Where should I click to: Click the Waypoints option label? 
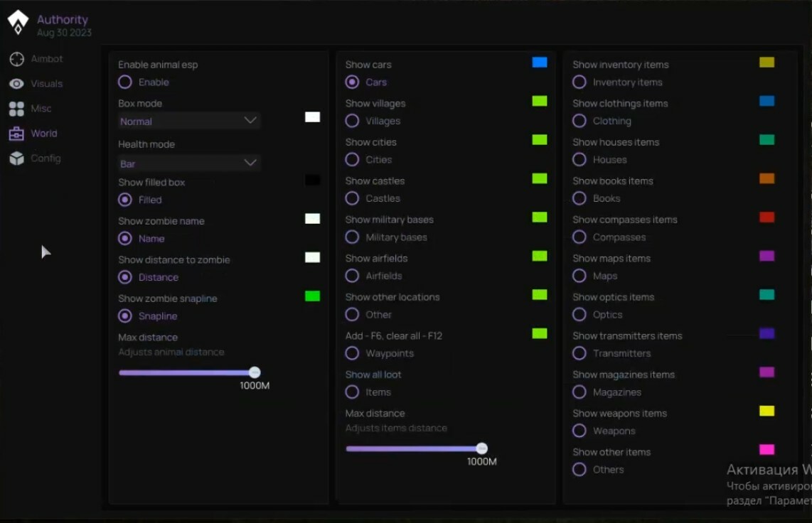click(x=390, y=353)
